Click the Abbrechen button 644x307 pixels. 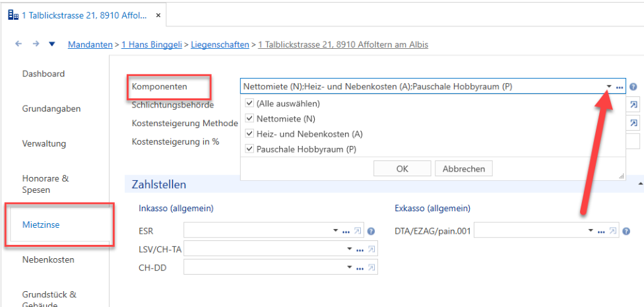464,168
